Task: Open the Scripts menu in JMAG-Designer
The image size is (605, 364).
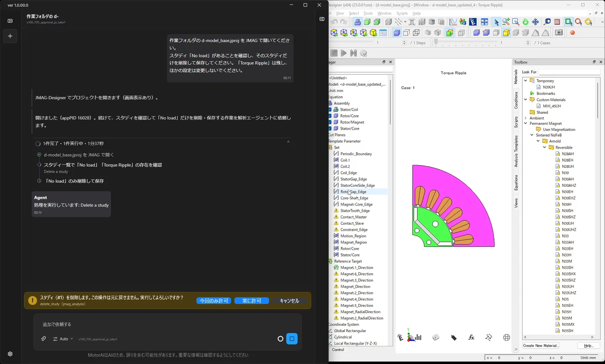Action: tap(402, 13)
